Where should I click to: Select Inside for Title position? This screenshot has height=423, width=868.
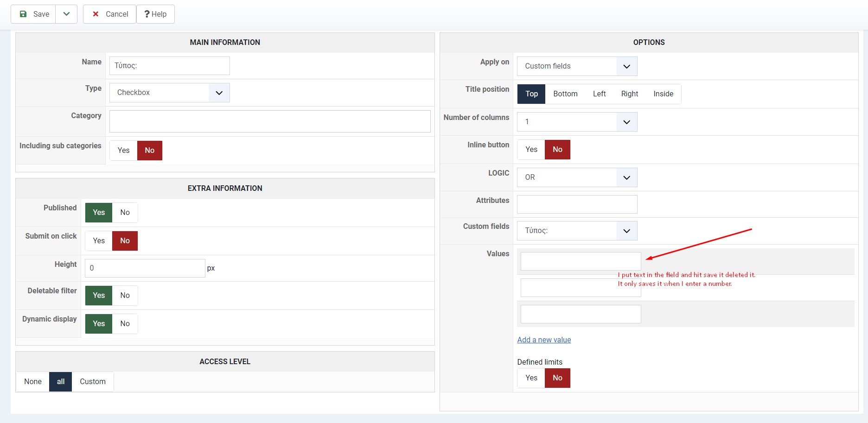tap(663, 94)
